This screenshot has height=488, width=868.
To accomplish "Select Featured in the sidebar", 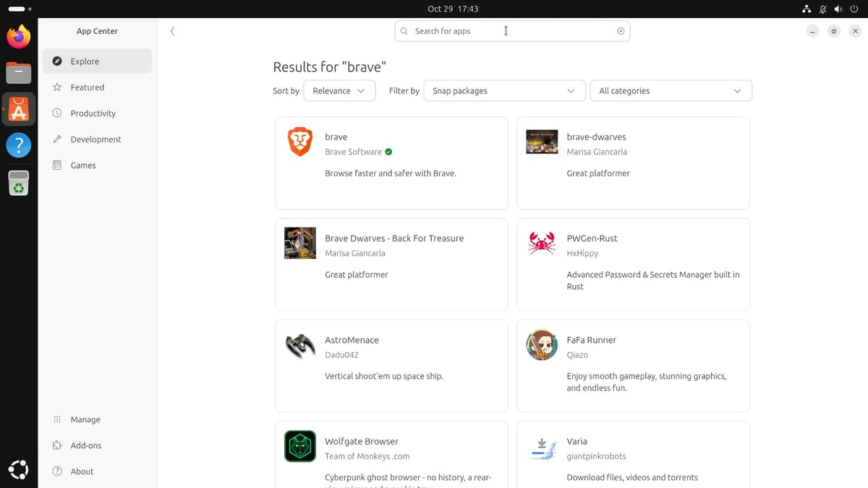I will tap(97, 87).
